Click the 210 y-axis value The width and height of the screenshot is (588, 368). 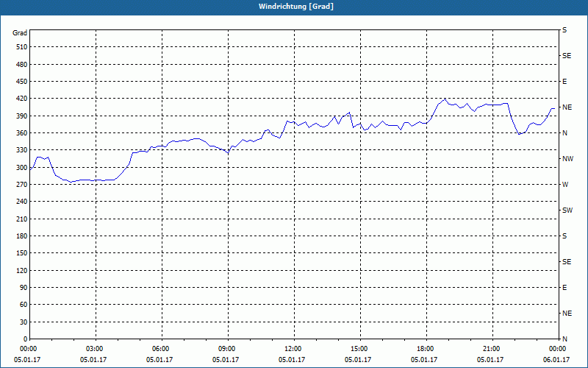coord(22,219)
